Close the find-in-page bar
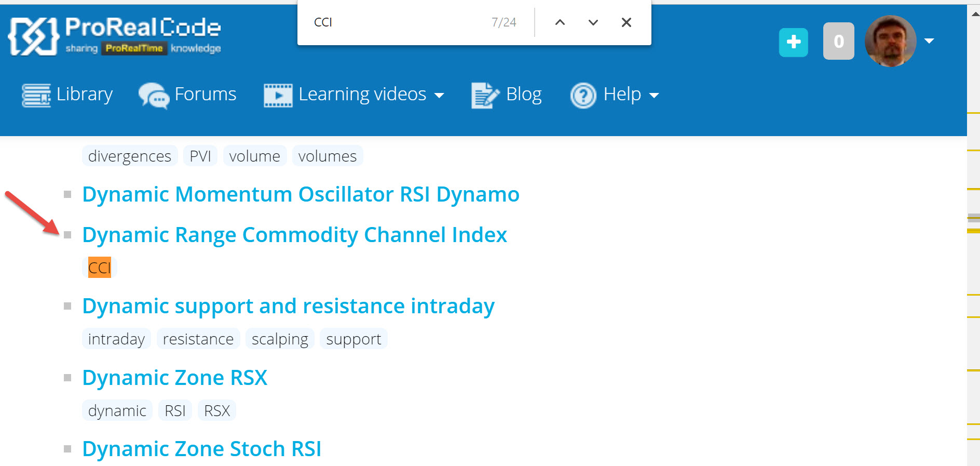Screen dimensions: 980x466 click(626, 22)
